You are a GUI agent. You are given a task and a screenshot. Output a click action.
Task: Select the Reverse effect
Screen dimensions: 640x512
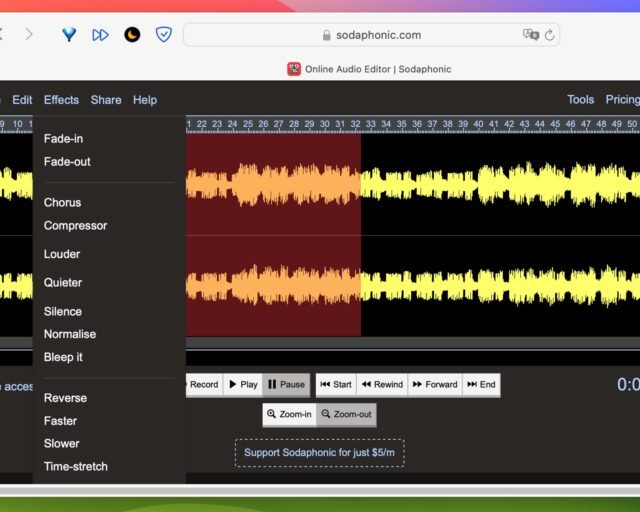click(x=65, y=398)
